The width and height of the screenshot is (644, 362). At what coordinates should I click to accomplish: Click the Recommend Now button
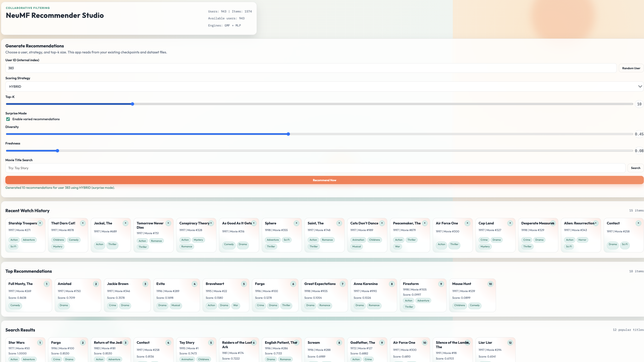click(324, 180)
